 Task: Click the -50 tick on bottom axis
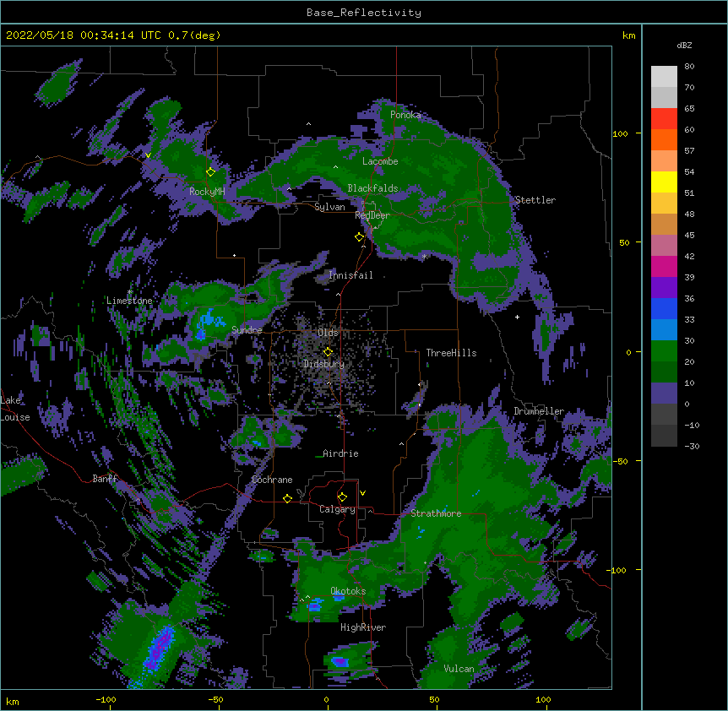point(215,700)
